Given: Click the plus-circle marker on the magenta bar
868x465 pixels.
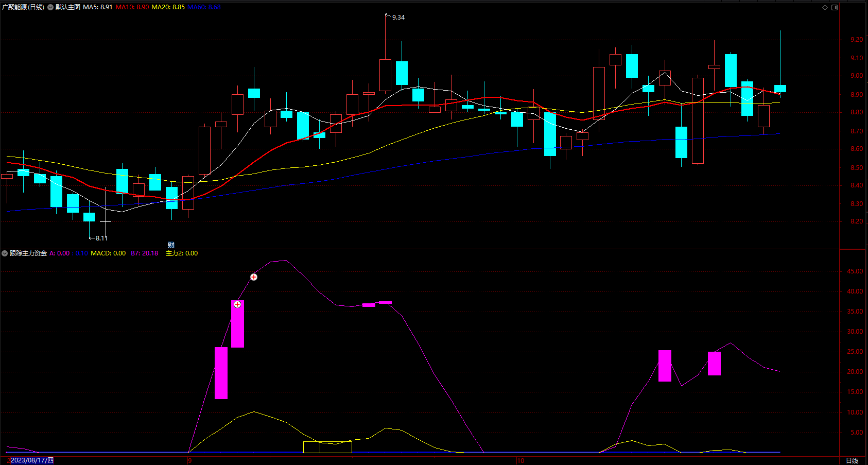Looking at the screenshot, I should pyautogui.click(x=237, y=304).
